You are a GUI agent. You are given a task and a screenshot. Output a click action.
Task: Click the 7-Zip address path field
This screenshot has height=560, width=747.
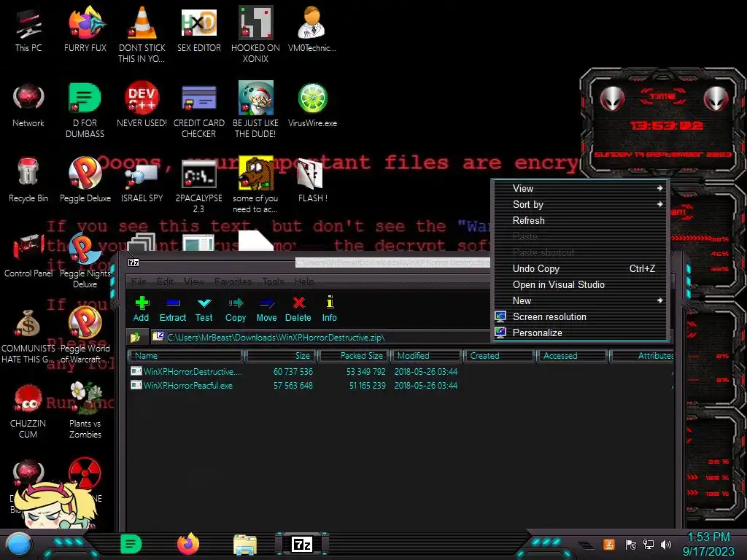coord(320,337)
